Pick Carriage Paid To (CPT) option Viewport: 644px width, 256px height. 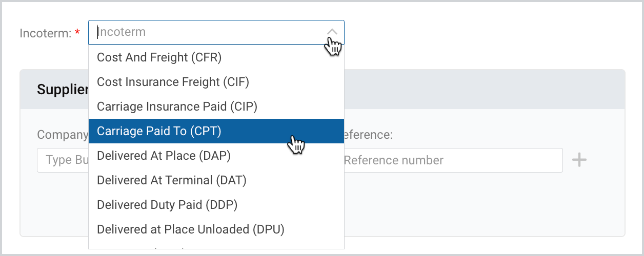pyautogui.click(x=216, y=131)
